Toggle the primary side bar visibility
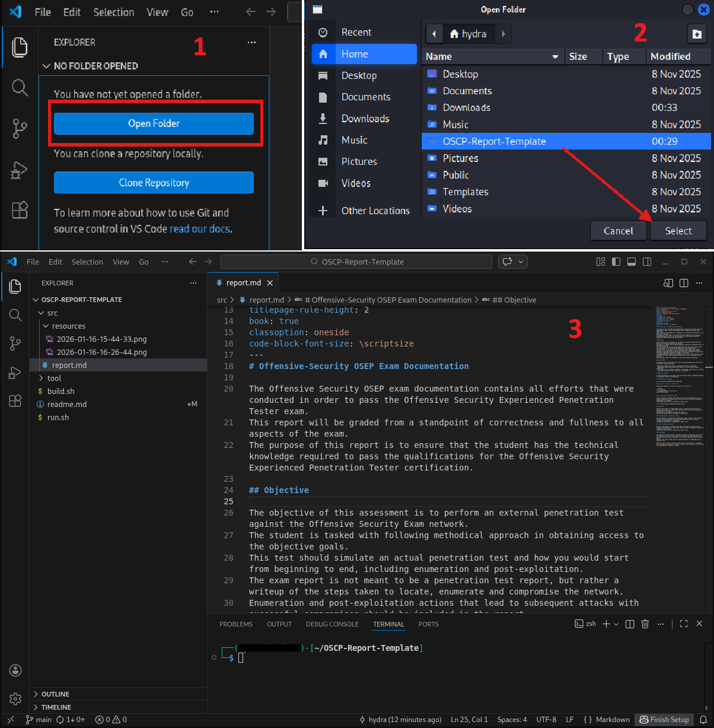The image size is (714, 728). click(616, 262)
